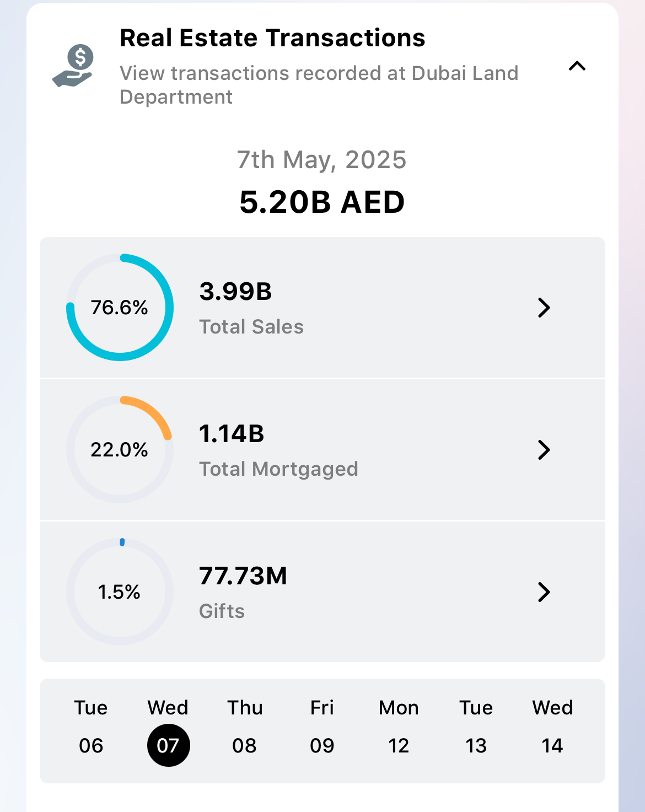Screen dimensions: 645x812
Task: Select Tue 13 in date strip
Action: [x=476, y=727]
